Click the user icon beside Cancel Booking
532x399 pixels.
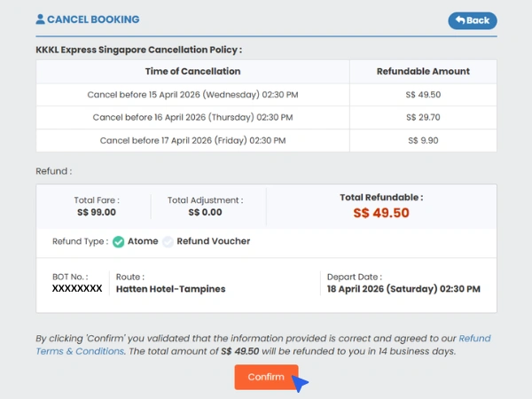40,19
